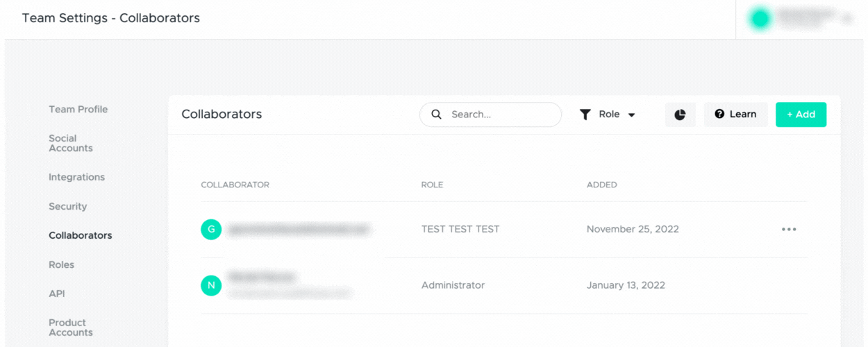Open account menu dropdown in header
Screen dimensions: 868x347
[x=846, y=19]
